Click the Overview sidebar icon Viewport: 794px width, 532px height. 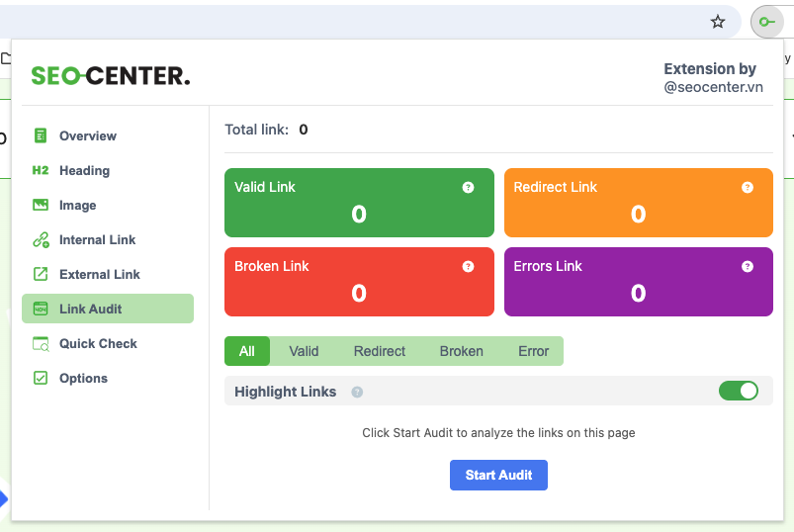(41, 135)
